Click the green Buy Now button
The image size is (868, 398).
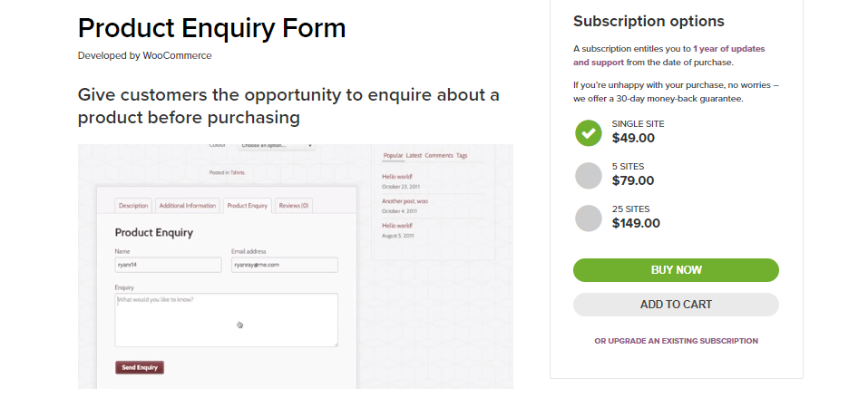[676, 270]
